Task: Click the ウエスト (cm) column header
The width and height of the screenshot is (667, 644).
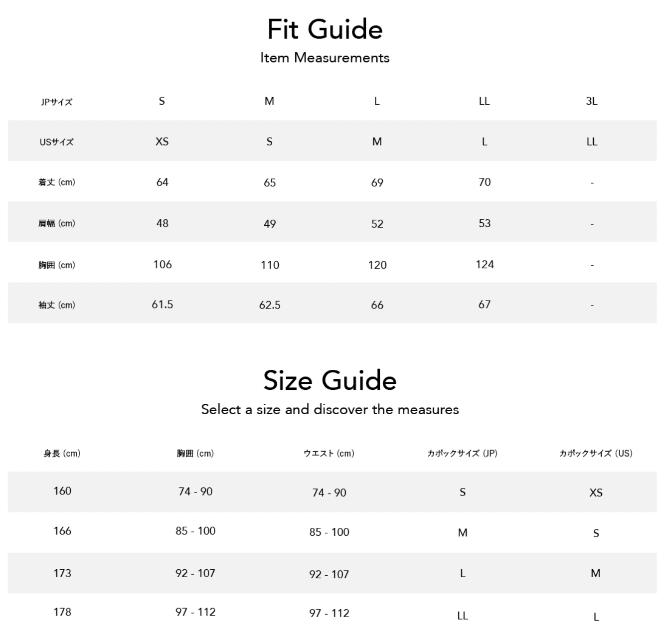Action: pos(329,454)
